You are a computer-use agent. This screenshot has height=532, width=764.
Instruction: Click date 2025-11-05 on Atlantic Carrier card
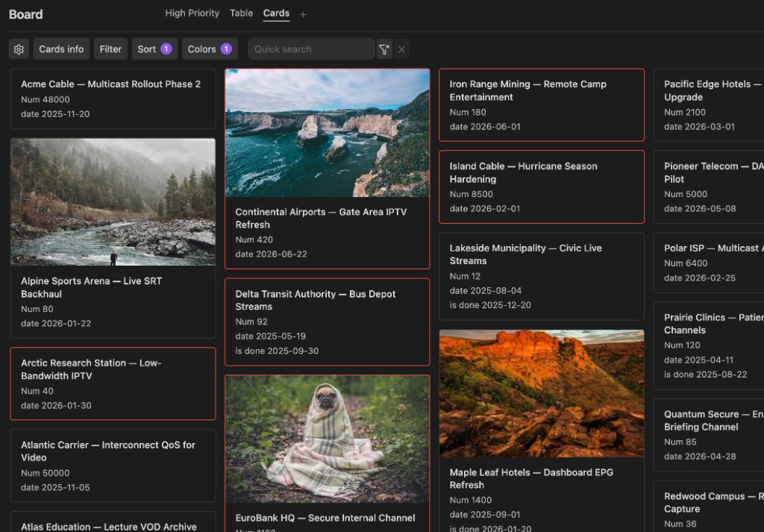[55, 487]
